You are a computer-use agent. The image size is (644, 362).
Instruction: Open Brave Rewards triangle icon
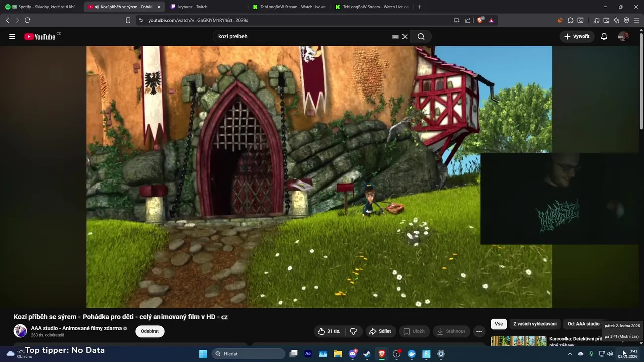pos(491,20)
